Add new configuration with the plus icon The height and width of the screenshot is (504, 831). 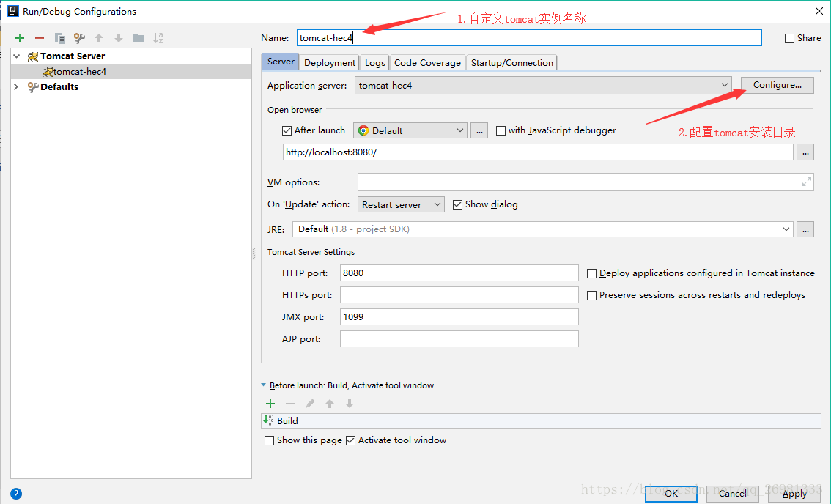(20, 38)
